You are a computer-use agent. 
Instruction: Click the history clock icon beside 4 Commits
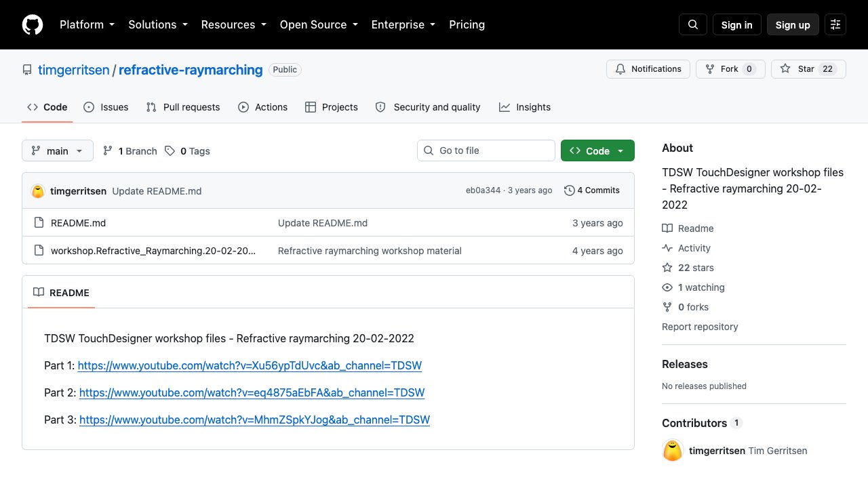[x=570, y=190]
